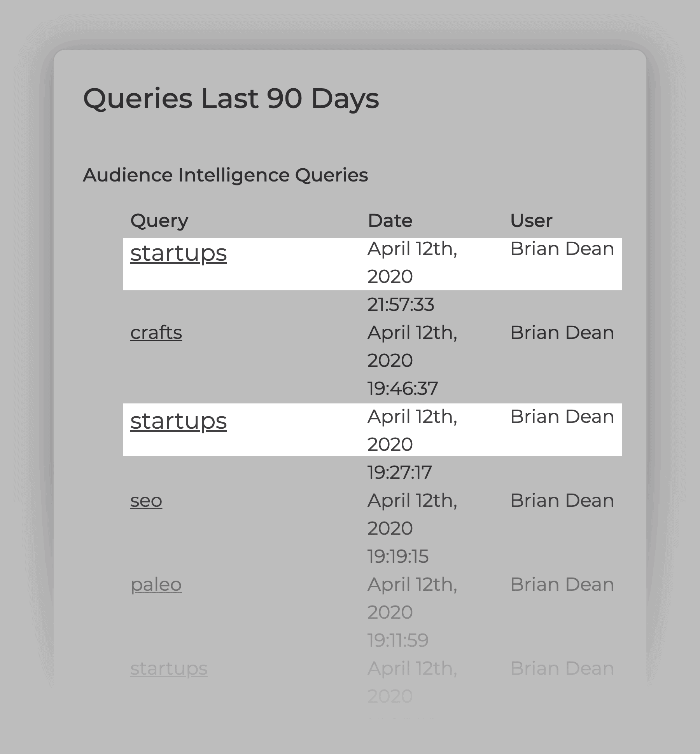The image size is (700, 754).
Task: Open the startups query logged at 21:57:33
Action: click(178, 254)
